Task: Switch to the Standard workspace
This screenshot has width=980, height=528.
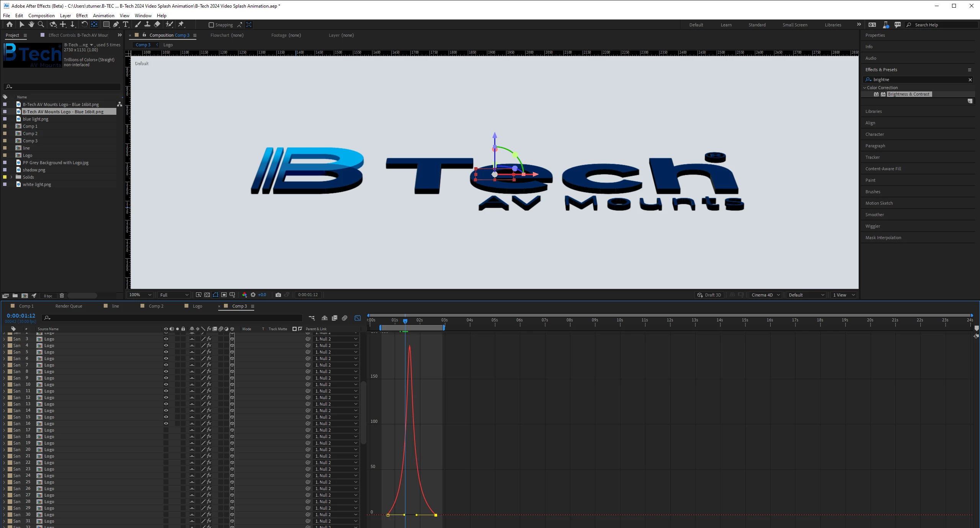Action: (757, 25)
